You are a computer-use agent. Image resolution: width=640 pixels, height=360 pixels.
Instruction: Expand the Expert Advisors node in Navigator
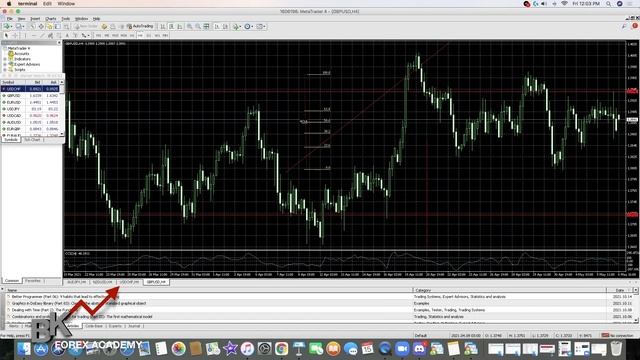point(5,64)
